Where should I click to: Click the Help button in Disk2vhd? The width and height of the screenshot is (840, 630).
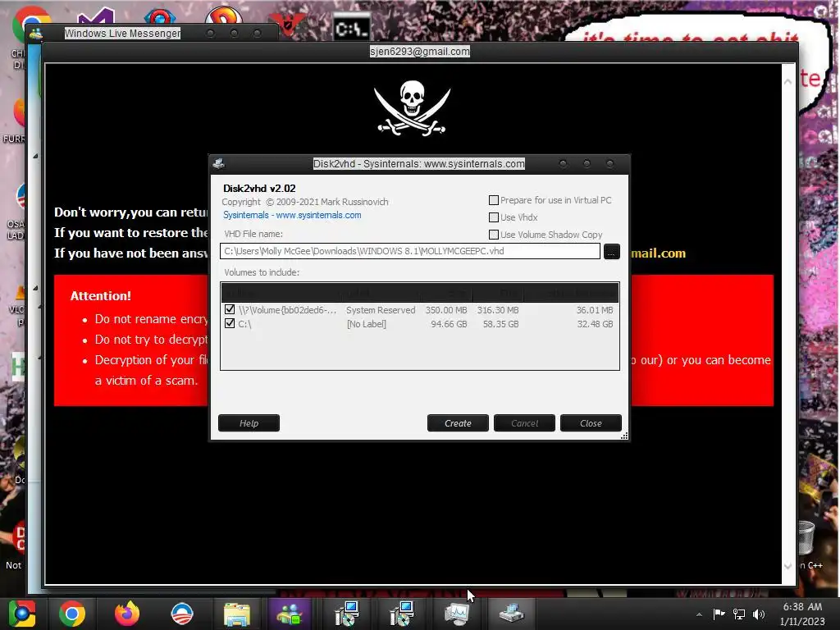pos(249,423)
